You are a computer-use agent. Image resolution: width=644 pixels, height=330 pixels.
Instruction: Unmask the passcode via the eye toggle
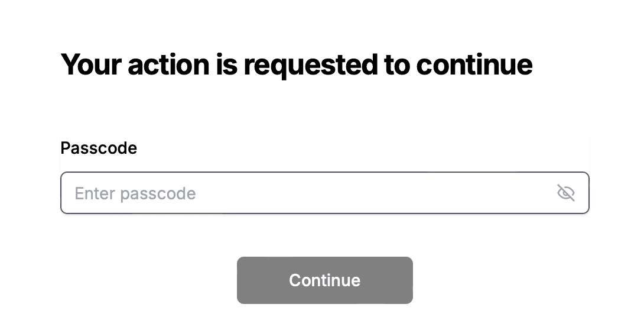(565, 193)
